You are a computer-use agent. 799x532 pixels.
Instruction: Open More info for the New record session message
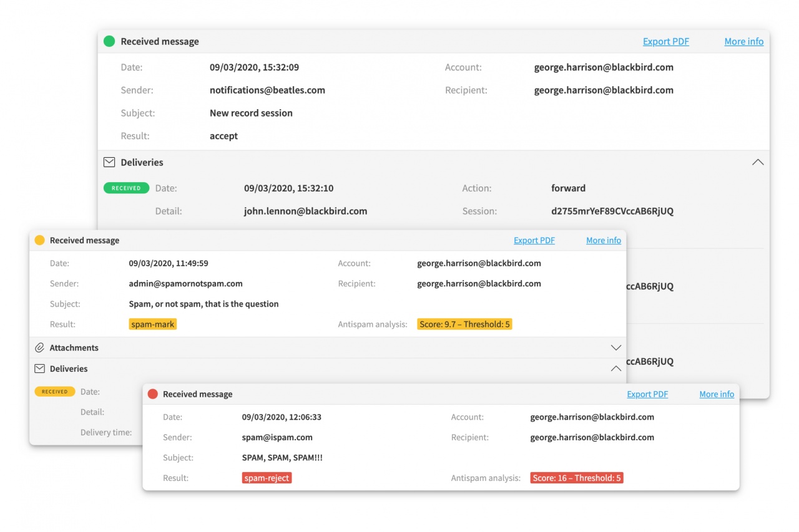coord(743,42)
